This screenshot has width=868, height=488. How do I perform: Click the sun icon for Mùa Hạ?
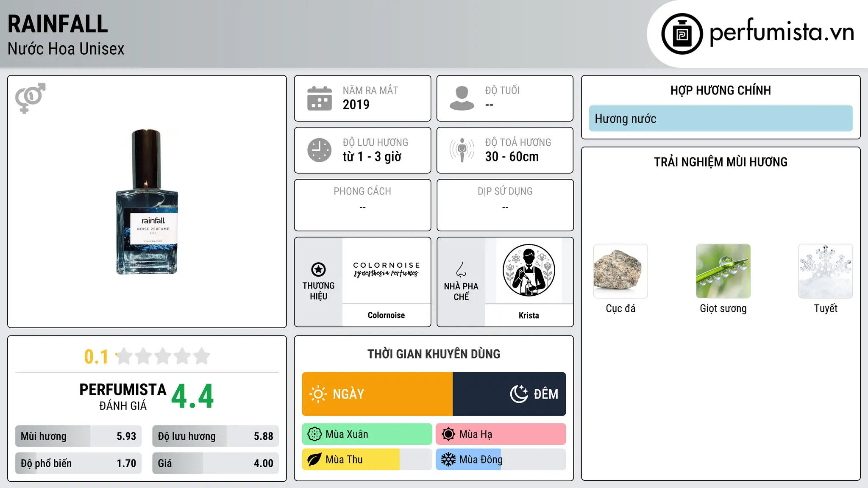(x=448, y=434)
